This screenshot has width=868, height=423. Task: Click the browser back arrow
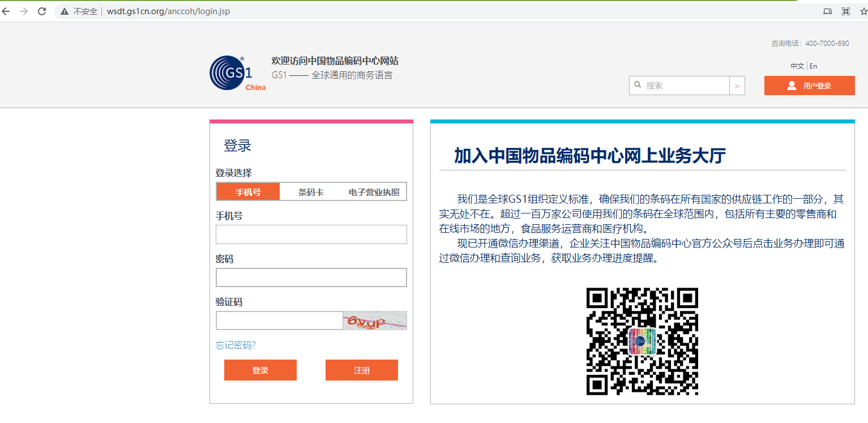6,11
